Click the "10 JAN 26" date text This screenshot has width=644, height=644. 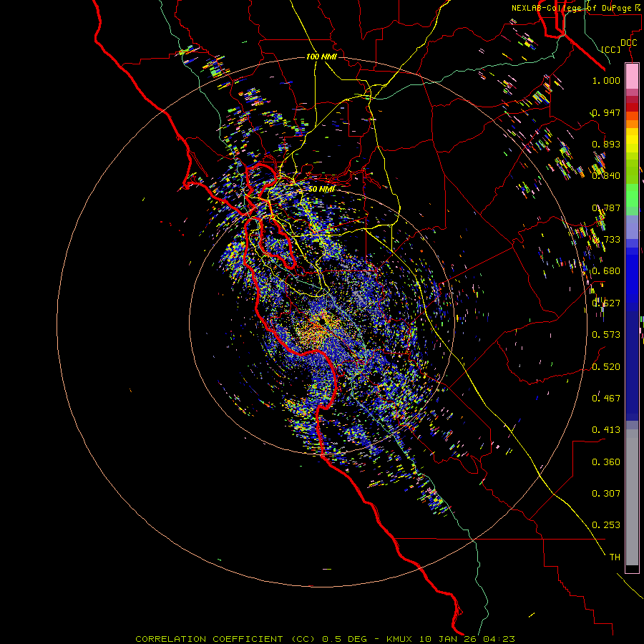coord(449,639)
